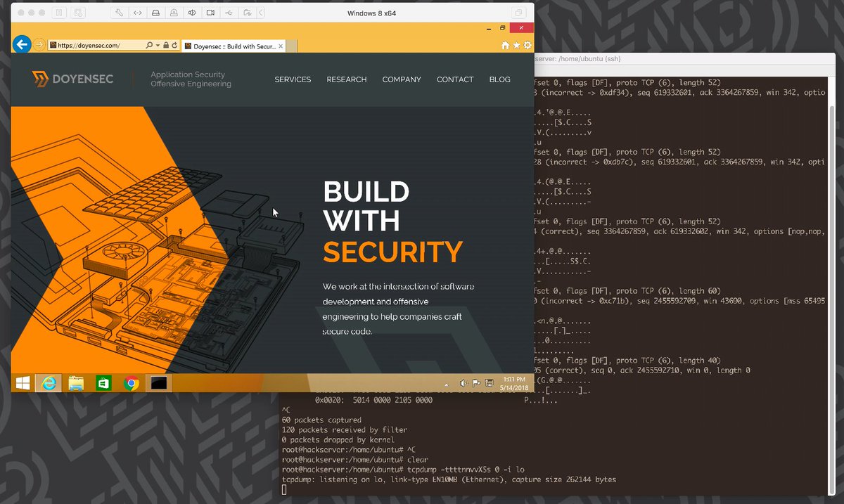Click the network adapter arrows icon in VMware toolbar
This screenshot has width=844, height=504.
click(x=138, y=13)
